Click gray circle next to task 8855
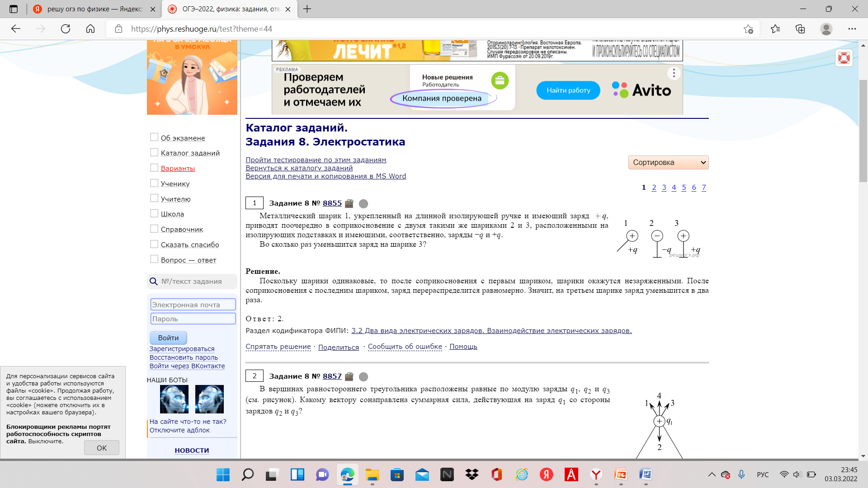Viewport: 868px width, 488px height. [x=363, y=204]
